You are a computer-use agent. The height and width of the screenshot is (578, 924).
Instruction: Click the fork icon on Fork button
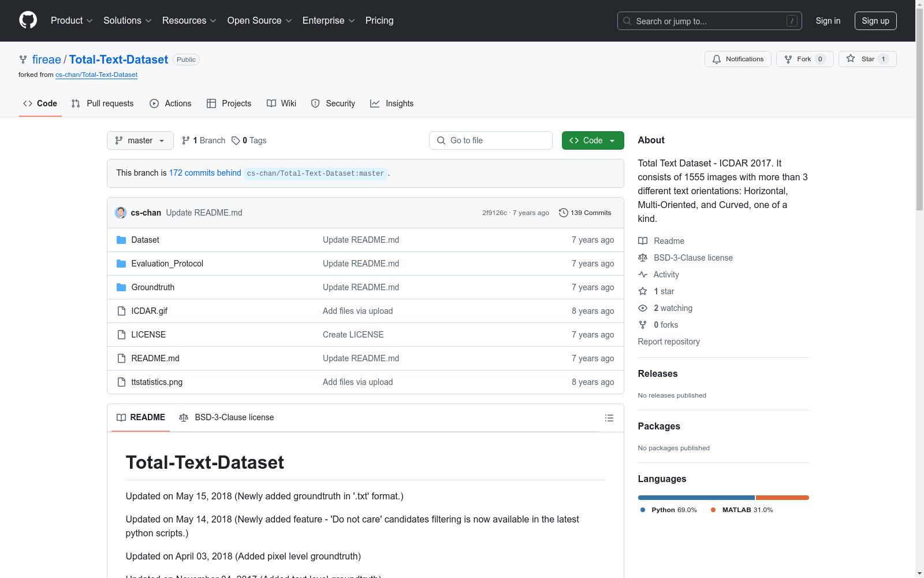click(788, 59)
